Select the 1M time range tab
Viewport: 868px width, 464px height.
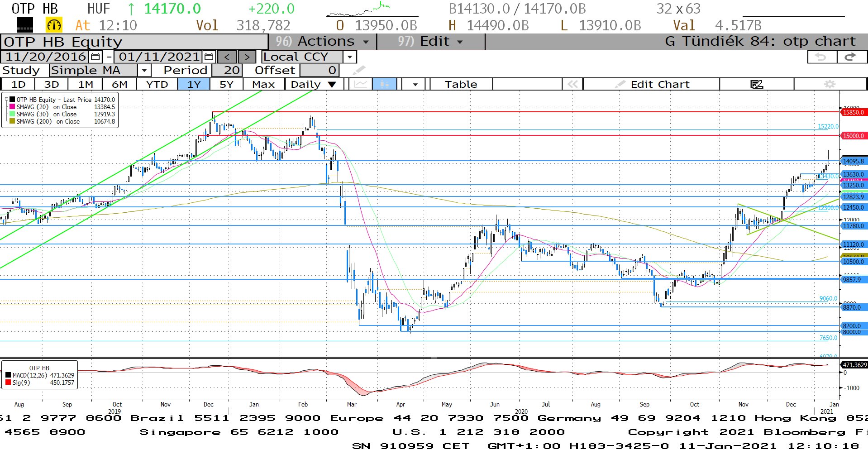86,84
